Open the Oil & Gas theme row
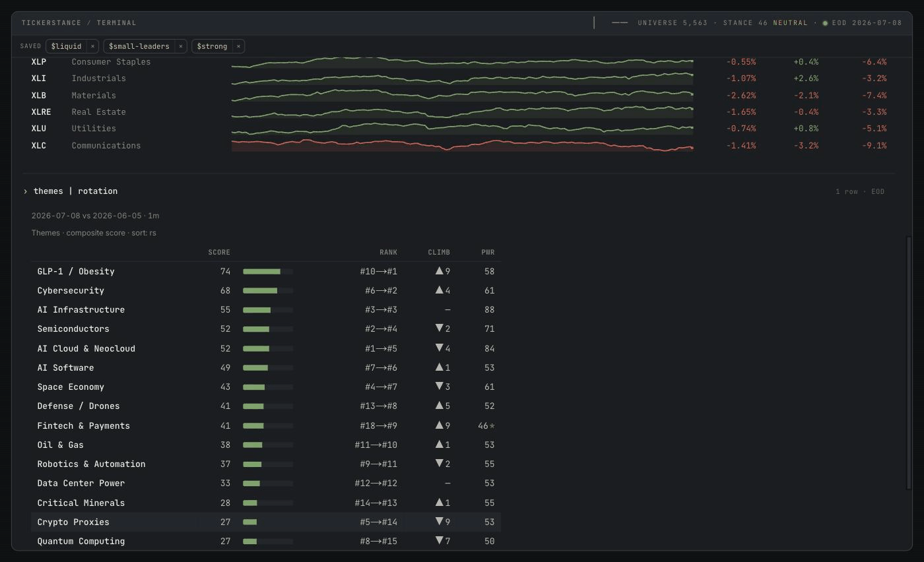The height and width of the screenshot is (562, 924). pos(266,445)
